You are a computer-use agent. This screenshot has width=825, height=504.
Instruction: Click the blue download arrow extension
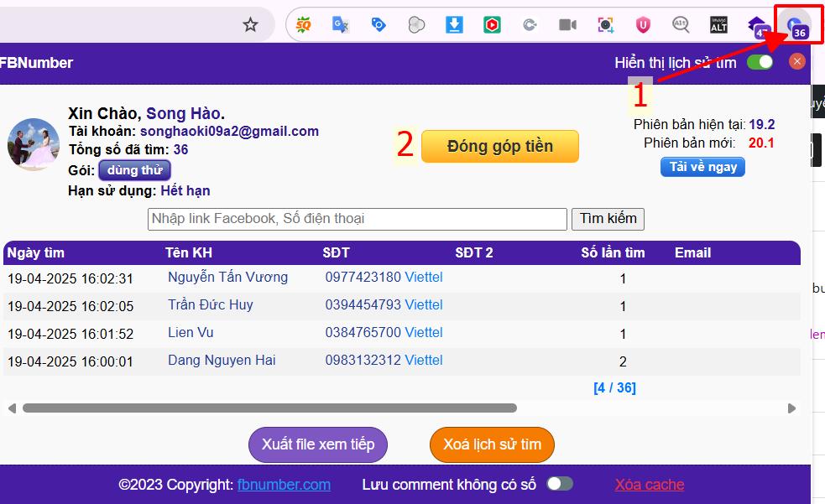[x=454, y=24]
